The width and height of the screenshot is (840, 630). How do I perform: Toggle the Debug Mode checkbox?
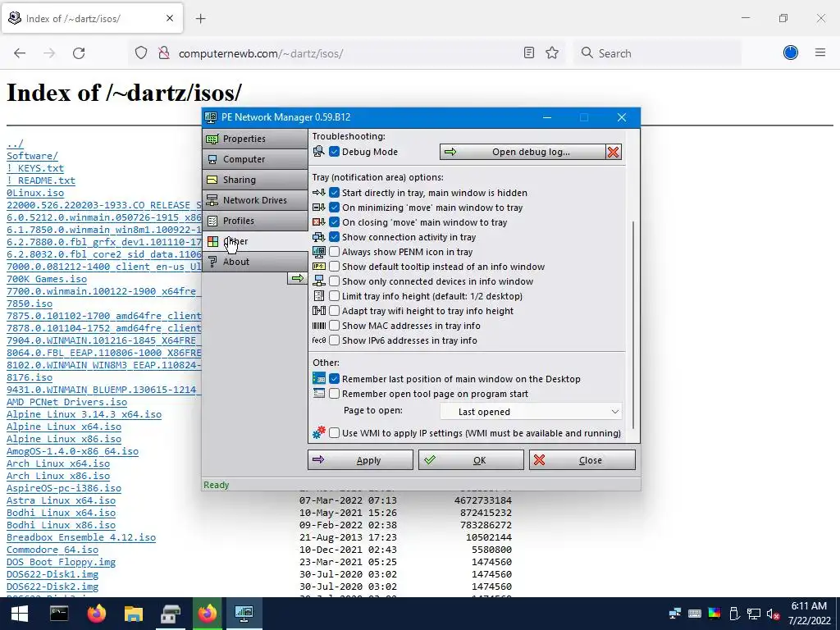tap(335, 152)
